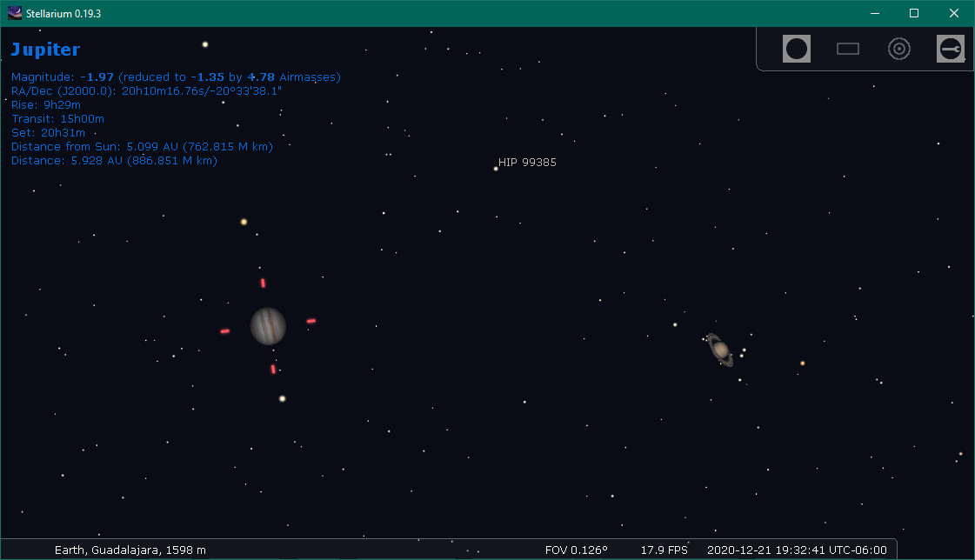Click the HIP 99385 star label text

pyautogui.click(x=527, y=163)
